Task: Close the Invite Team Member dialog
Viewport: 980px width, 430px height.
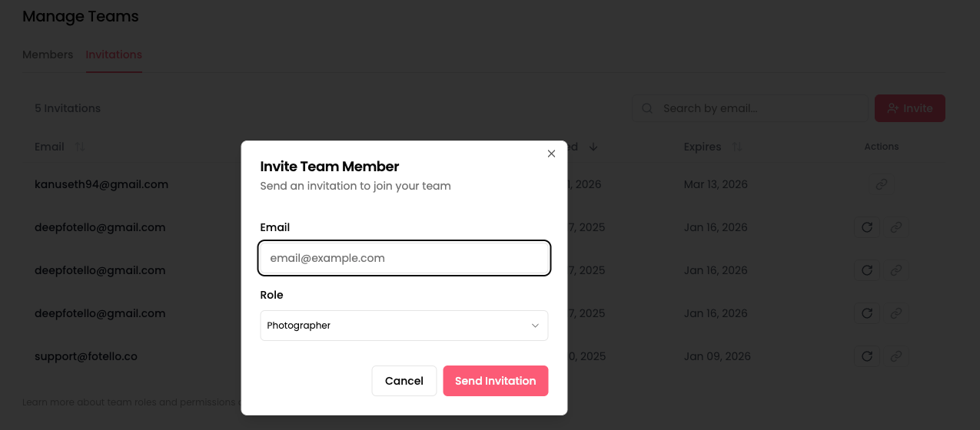Action: pos(551,154)
